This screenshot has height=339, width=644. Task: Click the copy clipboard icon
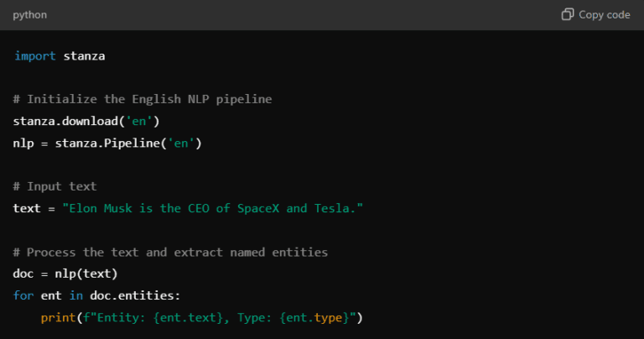click(x=568, y=15)
